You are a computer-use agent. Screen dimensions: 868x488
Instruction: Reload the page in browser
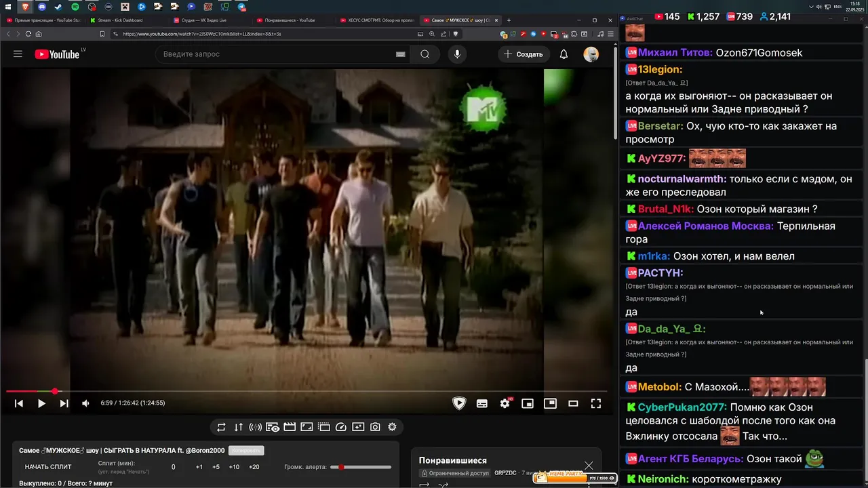[28, 34]
